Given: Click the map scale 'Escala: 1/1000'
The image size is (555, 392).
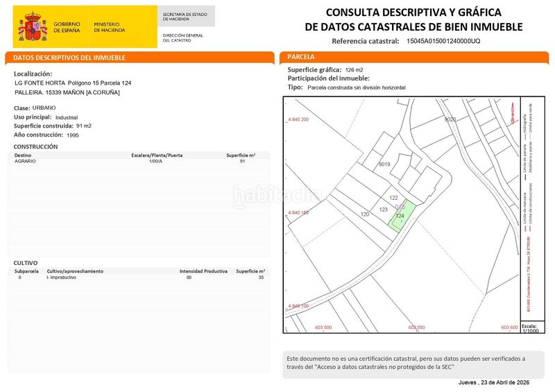Looking at the screenshot, I should click(530, 329).
